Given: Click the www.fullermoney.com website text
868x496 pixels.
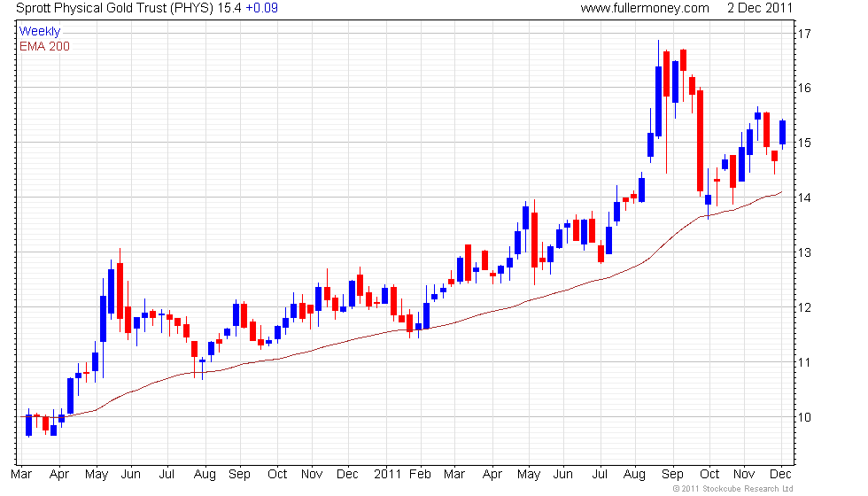Looking at the screenshot, I should (x=645, y=8).
